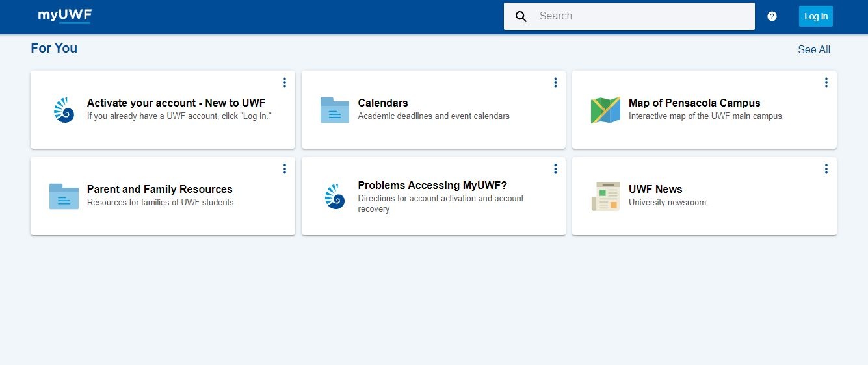Open options menu on Problems Accessing MyUWF card
This screenshot has width=868, height=365.
point(555,169)
